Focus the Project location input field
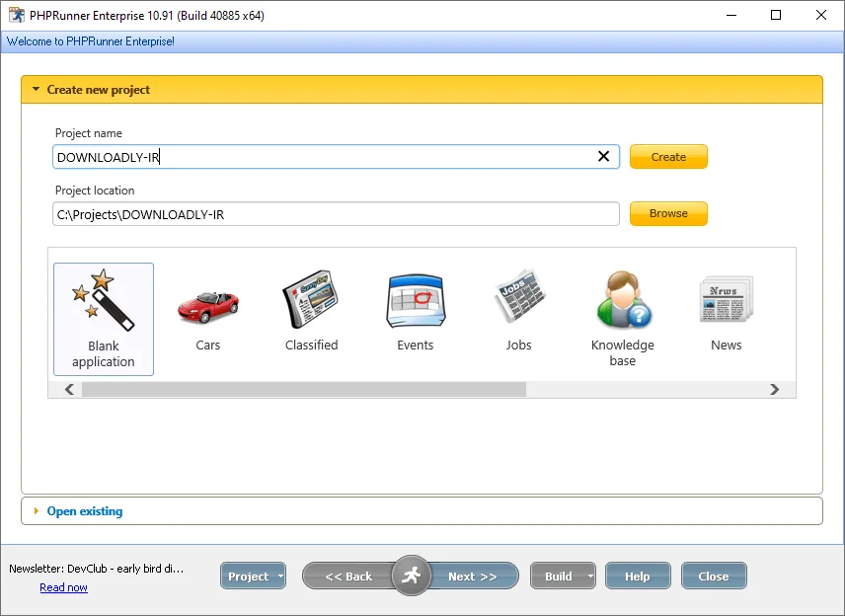The width and height of the screenshot is (845, 616). [336, 214]
